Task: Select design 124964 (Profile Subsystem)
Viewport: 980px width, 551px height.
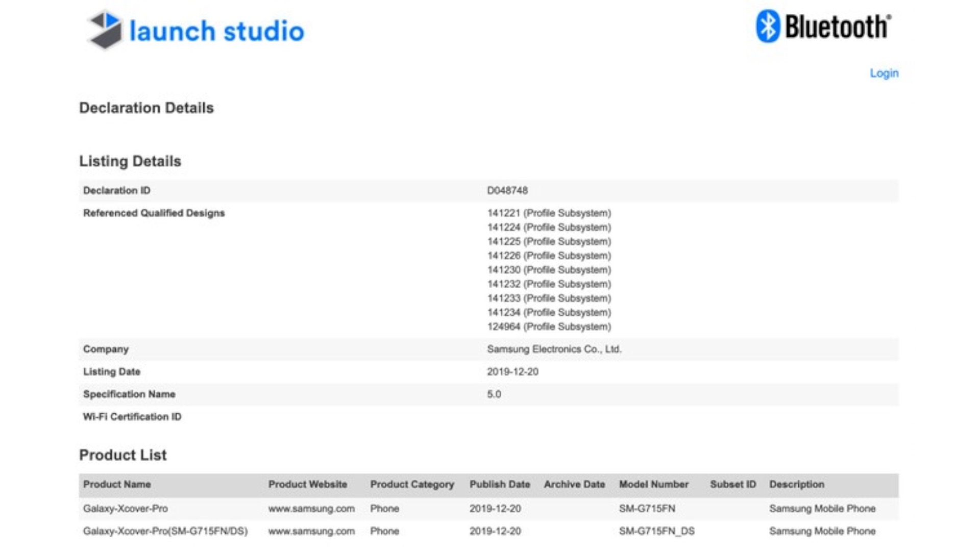Action: click(x=549, y=327)
